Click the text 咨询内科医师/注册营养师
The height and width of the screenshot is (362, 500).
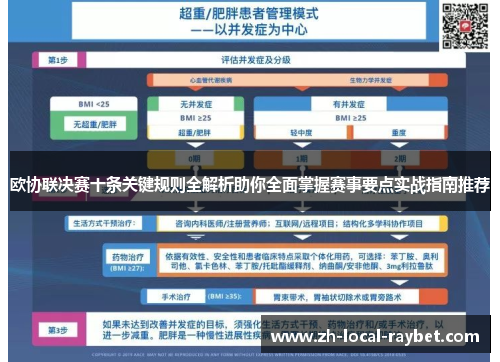pyautogui.click(x=222, y=224)
